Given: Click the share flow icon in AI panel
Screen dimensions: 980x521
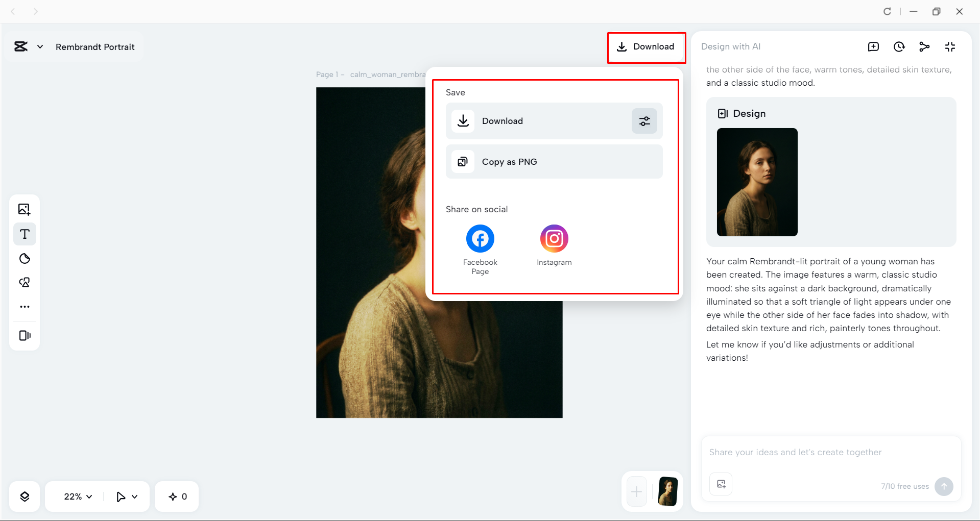Looking at the screenshot, I should (x=924, y=47).
